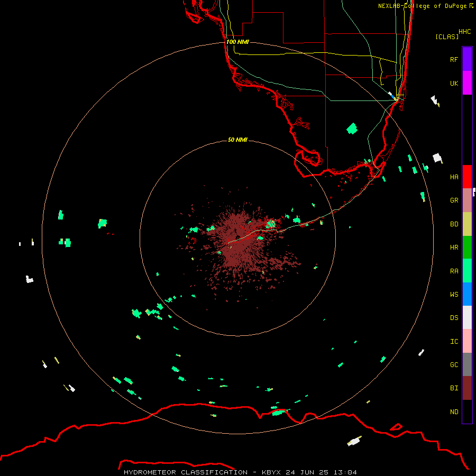Viewport: 476px width, 476px height.
Task: Click the WS legend label
Action: pos(454,294)
